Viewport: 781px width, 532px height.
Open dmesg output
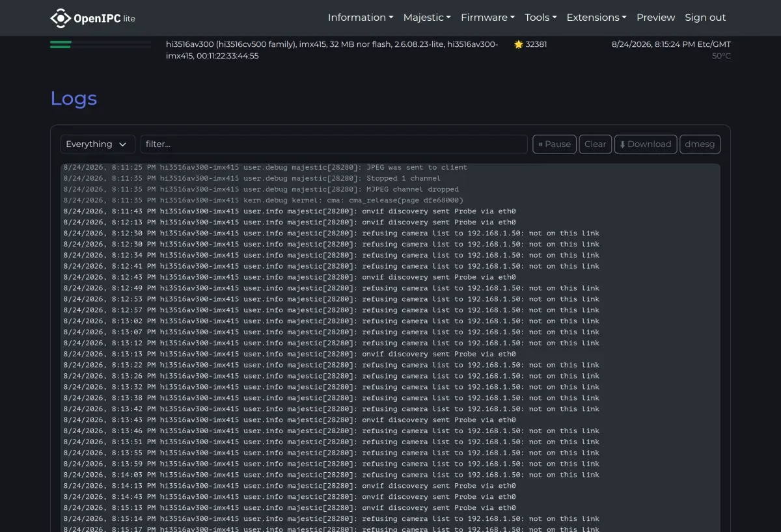point(700,144)
